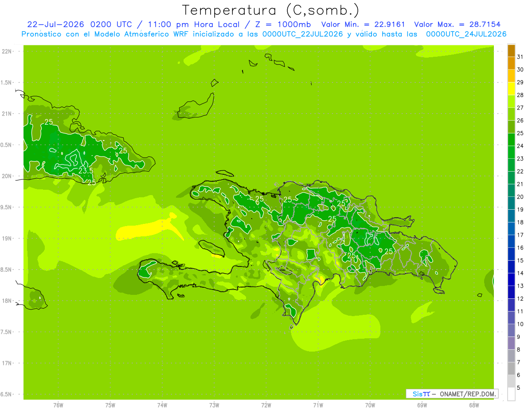This screenshot has width=532, height=411.
Task: Click the "74W" longitude label
Action: click(x=162, y=405)
